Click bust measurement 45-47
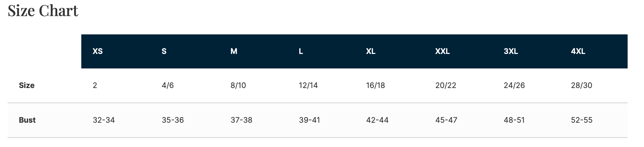Image resolution: width=644 pixels, height=147 pixels. coord(446,120)
